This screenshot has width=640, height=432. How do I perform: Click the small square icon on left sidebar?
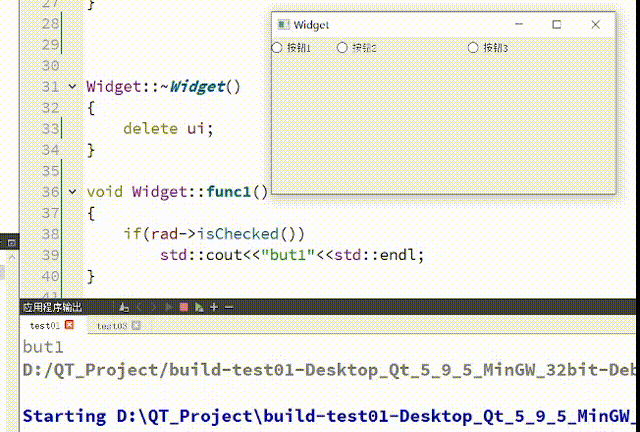tap(11, 243)
